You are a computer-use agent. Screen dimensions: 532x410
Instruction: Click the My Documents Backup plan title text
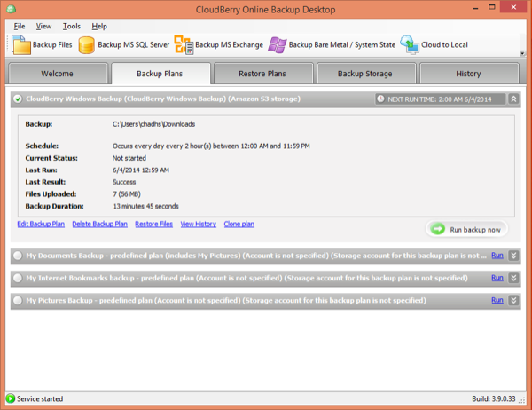[256, 256]
